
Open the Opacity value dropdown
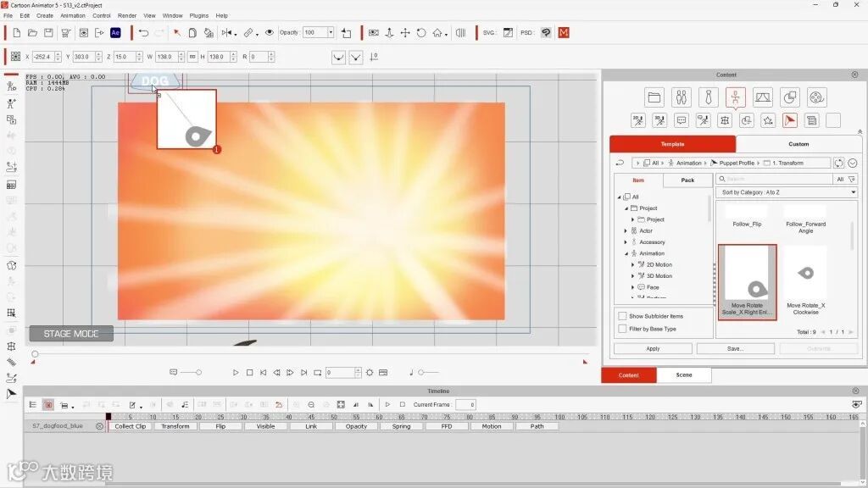(x=331, y=33)
